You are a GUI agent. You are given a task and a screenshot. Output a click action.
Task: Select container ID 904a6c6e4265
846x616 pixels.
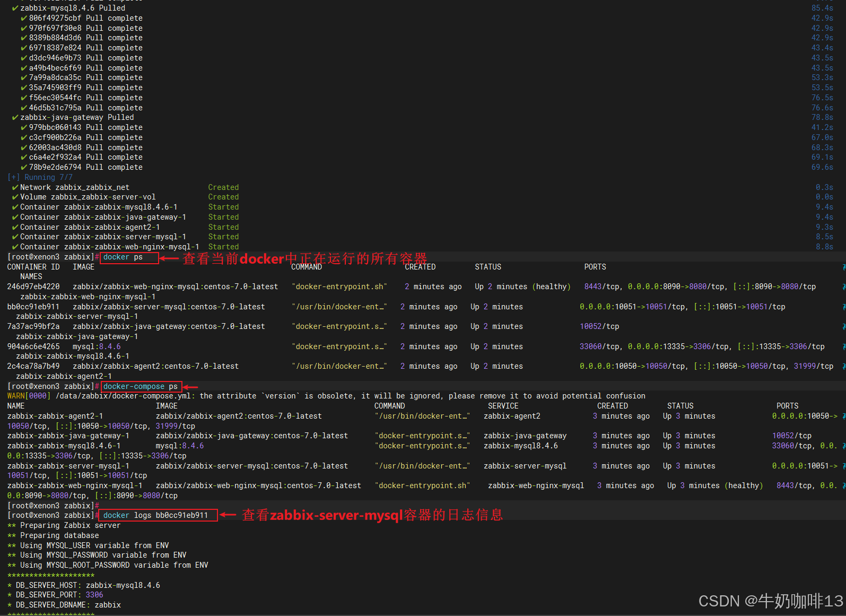[33, 346]
